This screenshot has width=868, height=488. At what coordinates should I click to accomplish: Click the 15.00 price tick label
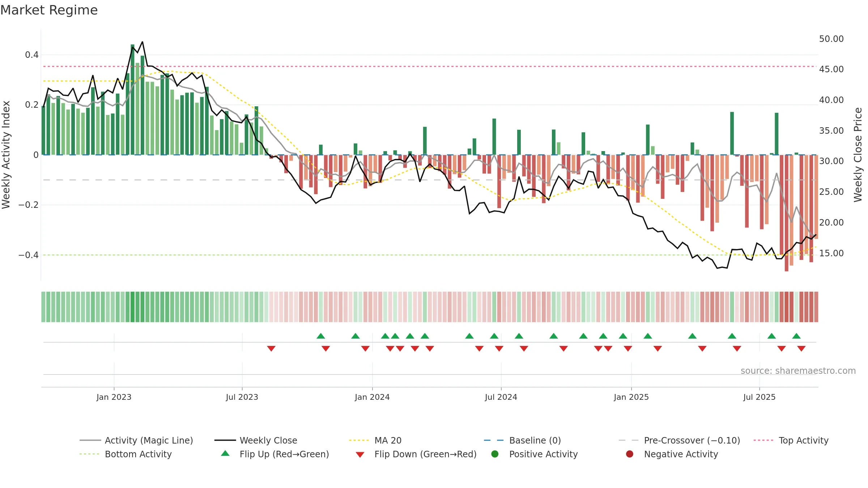(831, 253)
